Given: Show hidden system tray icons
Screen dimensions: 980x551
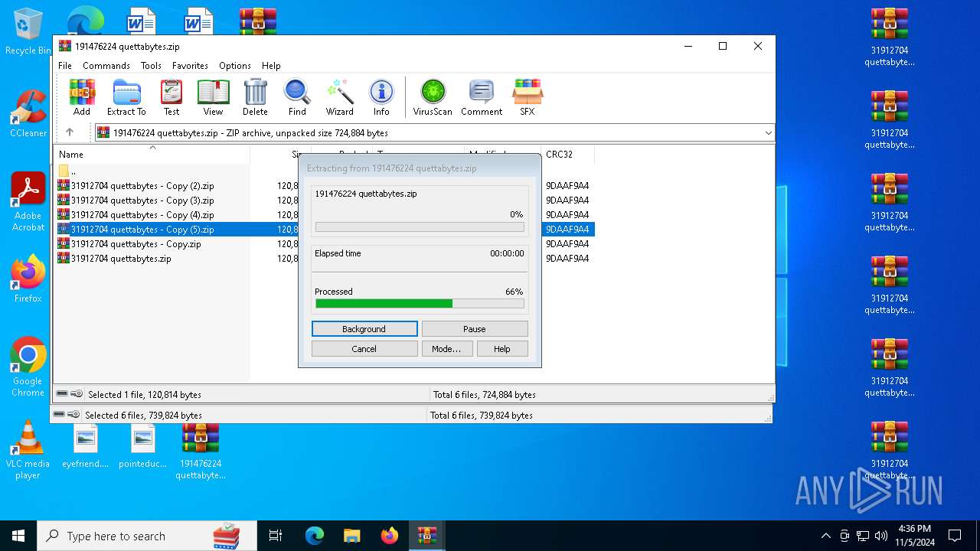Looking at the screenshot, I should (825, 536).
